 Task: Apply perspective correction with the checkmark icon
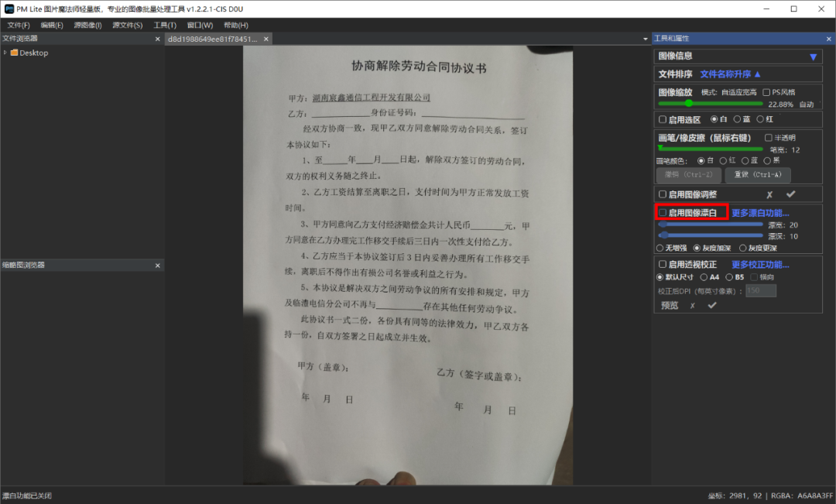pyautogui.click(x=712, y=305)
